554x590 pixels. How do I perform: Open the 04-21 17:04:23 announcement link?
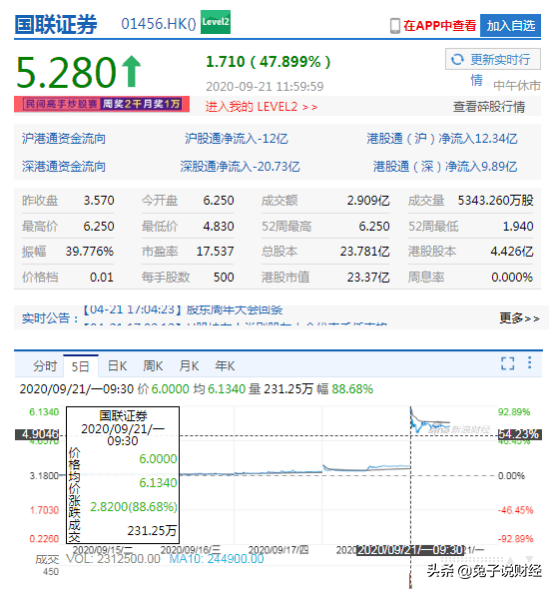click(x=183, y=310)
